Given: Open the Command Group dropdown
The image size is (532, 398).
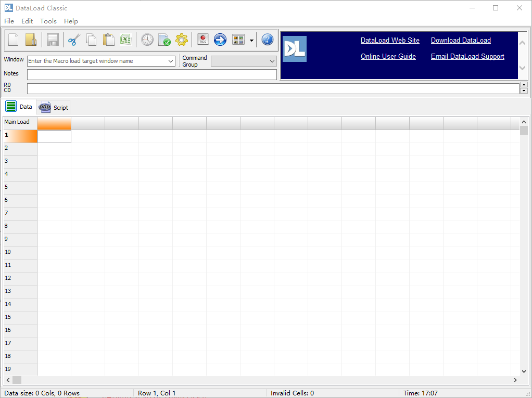Looking at the screenshot, I should [272, 61].
